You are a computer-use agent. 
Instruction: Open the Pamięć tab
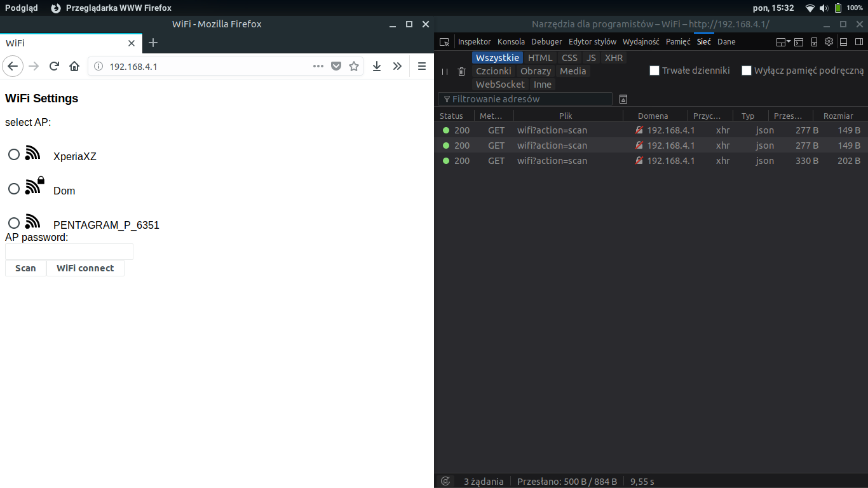point(678,42)
